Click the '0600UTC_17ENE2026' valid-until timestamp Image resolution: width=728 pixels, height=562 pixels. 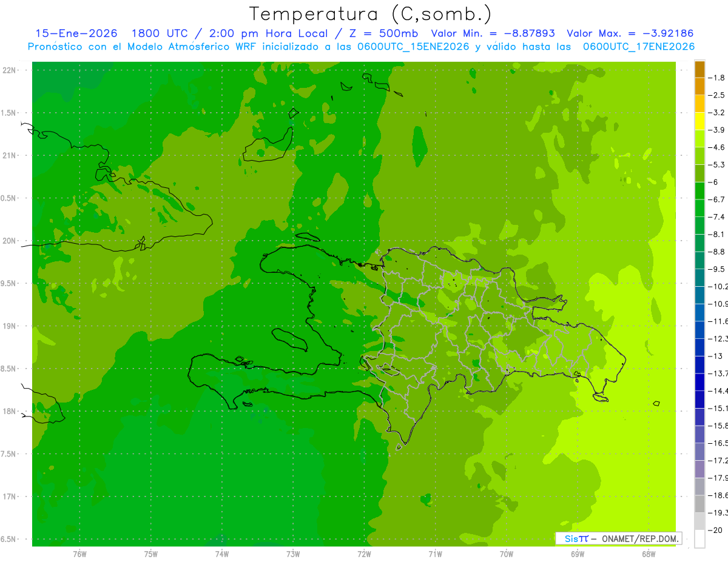[638, 47]
